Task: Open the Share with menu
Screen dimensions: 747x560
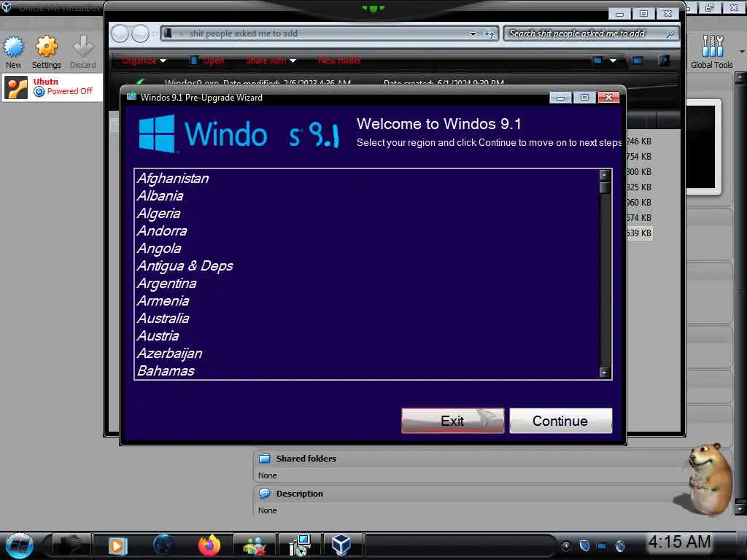Action: coord(271,61)
